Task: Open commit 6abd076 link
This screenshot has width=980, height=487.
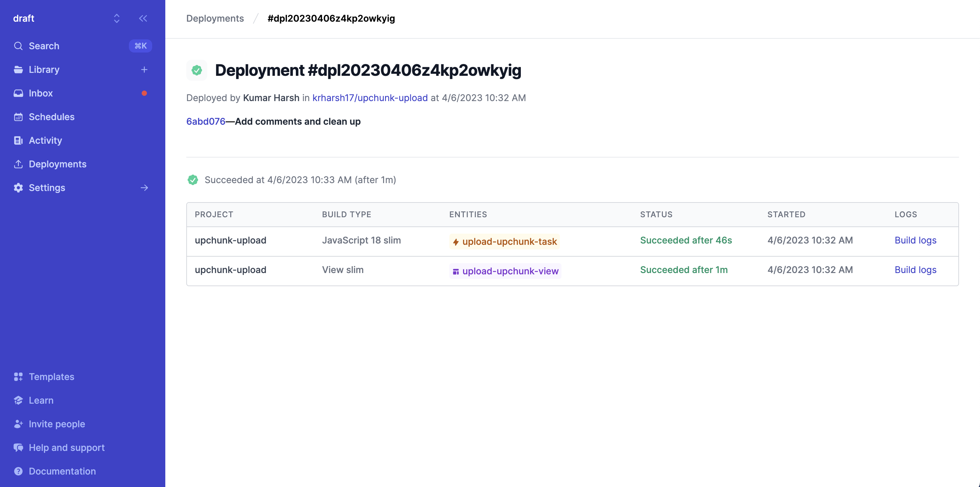Action: [x=206, y=121]
